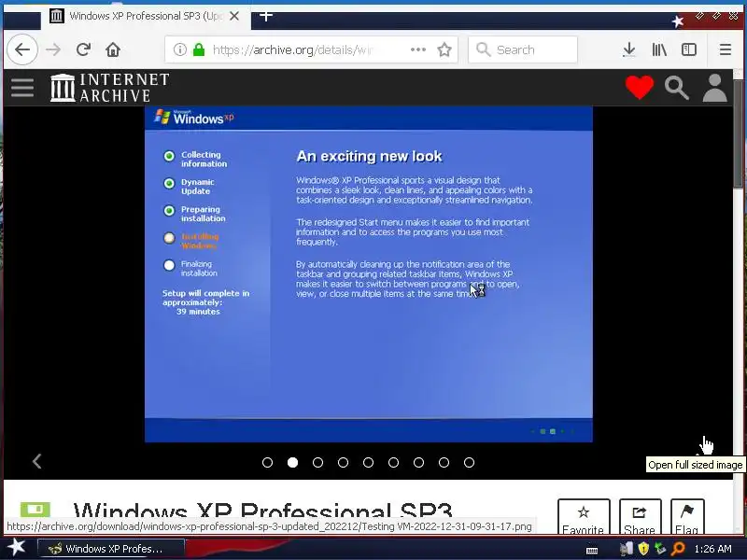Select the fifth carousel dot

(368, 462)
